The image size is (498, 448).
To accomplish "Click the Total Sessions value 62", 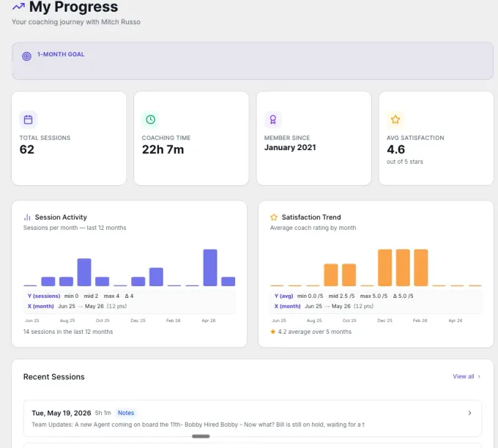I will [x=26, y=149].
